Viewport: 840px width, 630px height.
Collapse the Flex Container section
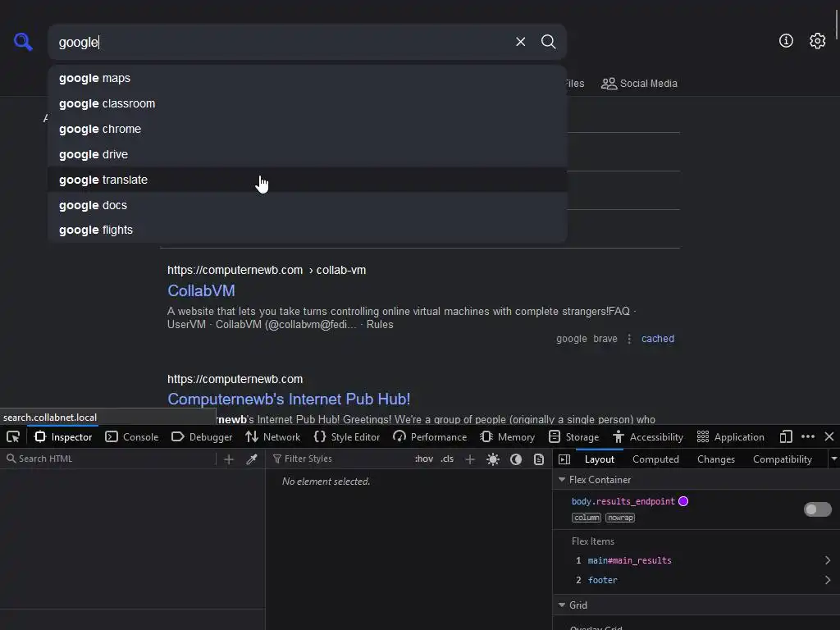(x=562, y=479)
